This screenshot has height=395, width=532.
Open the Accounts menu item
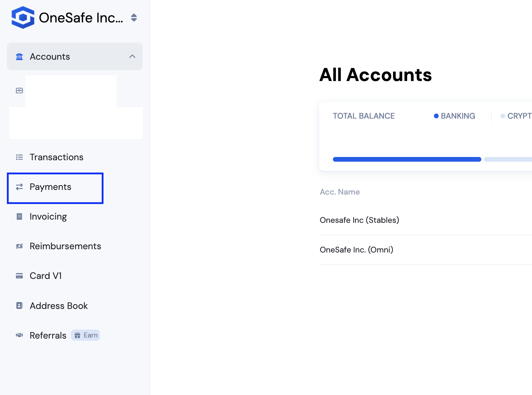click(x=75, y=56)
